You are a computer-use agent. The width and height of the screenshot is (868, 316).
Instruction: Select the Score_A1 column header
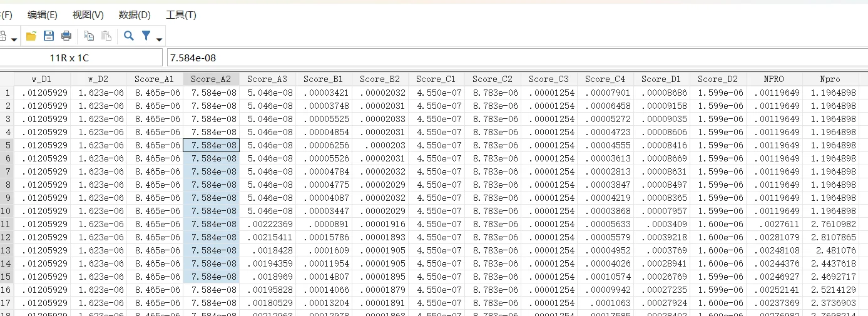pyautogui.click(x=155, y=79)
